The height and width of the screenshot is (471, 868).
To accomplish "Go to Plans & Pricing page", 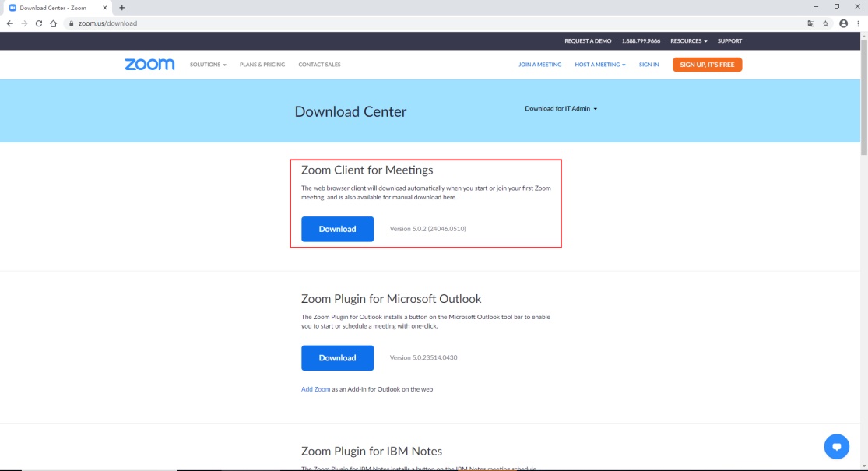I will point(262,65).
